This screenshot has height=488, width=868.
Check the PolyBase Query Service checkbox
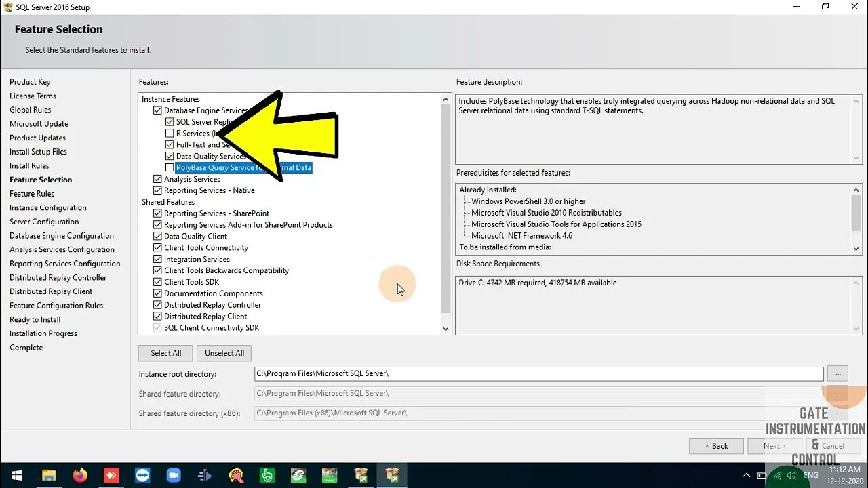point(170,167)
